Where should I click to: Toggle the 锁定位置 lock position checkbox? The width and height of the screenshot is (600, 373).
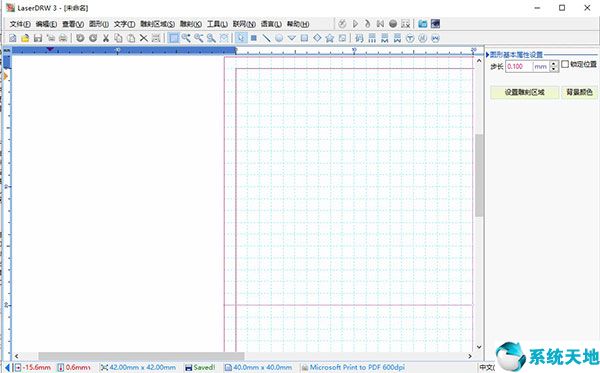pyautogui.click(x=565, y=65)
